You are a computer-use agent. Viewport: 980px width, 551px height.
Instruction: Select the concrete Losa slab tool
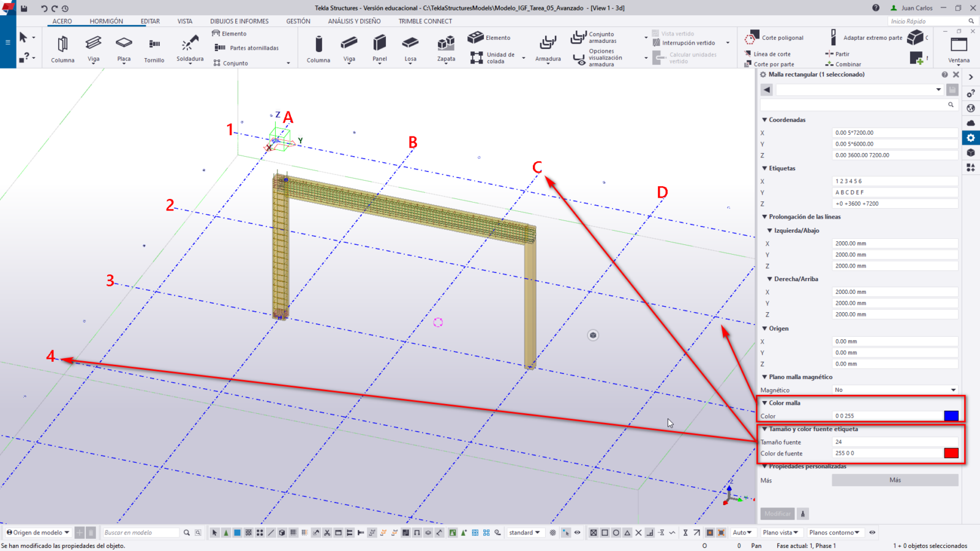click(410, 48)
